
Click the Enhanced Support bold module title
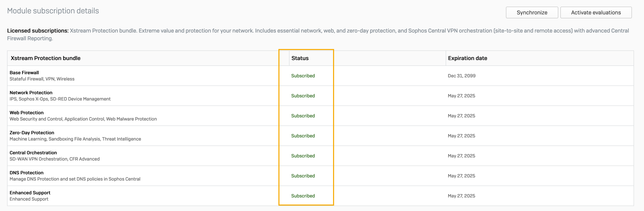tap(30, 192)
